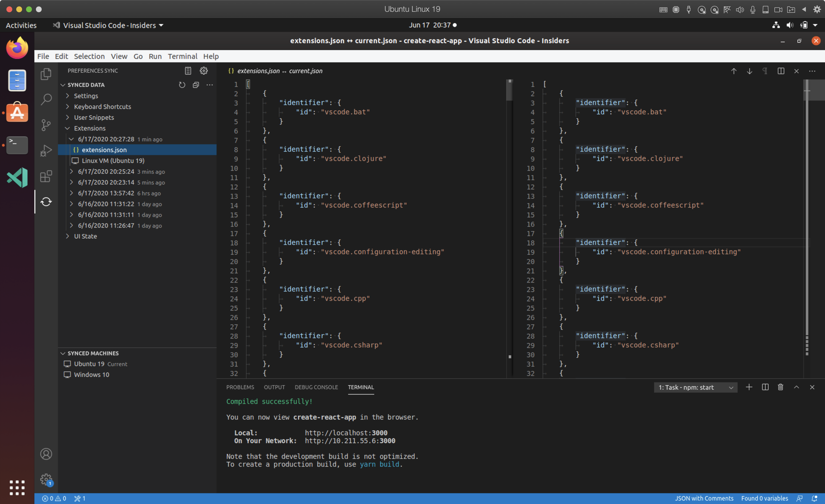Open the Accounts icon in activity bar

[x=46, y=454]
